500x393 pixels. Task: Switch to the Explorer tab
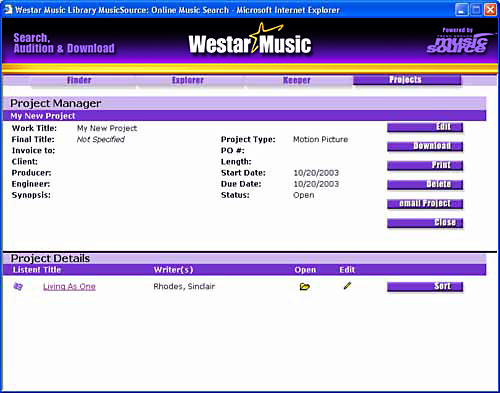pyautogui.click(x=188, y=80)
